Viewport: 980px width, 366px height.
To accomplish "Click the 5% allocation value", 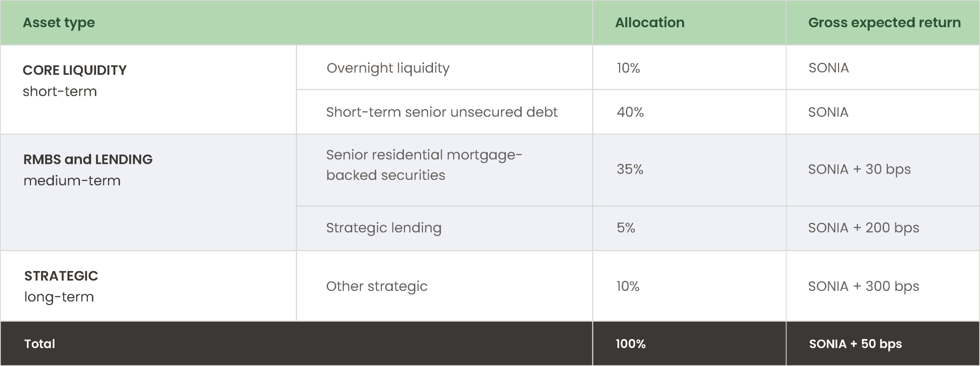I will point(626,228).
